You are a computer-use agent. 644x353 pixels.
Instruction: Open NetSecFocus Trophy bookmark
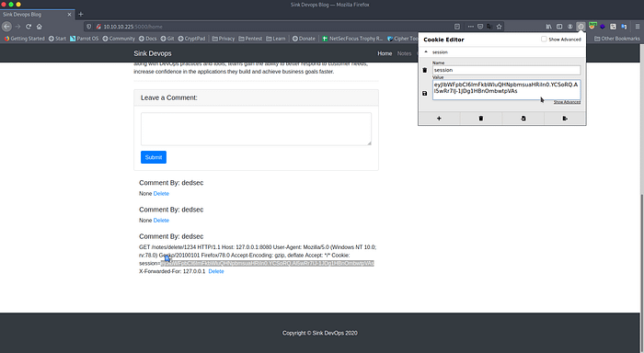click(x=352, y=39)
